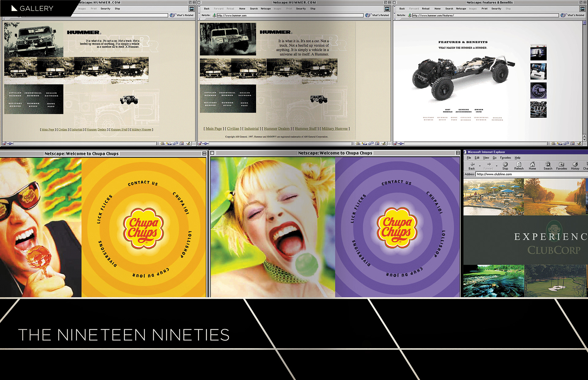588x380 pixels.
Task: Click Stop icon in Internet Explorer toolbar
Action: [505, 164]
